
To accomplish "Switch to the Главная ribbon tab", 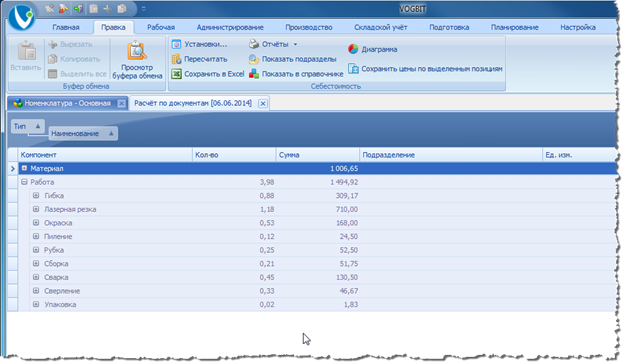I will tap(66, 27).
